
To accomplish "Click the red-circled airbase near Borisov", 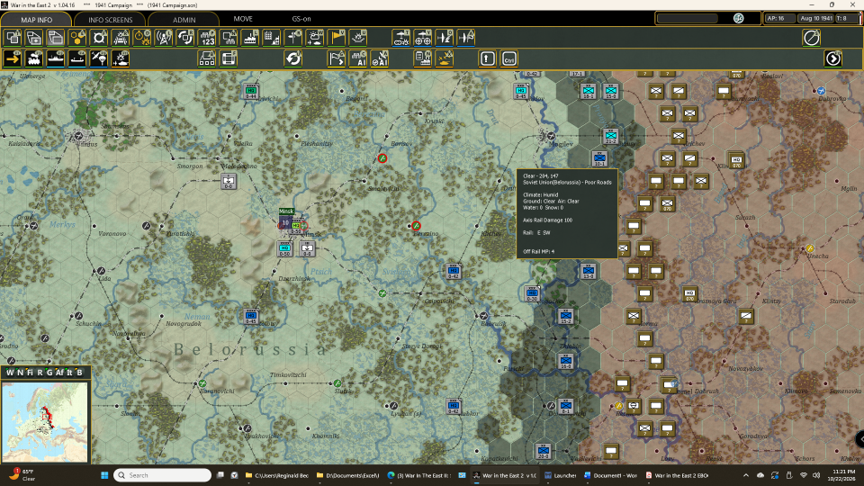I will (382, 159).
